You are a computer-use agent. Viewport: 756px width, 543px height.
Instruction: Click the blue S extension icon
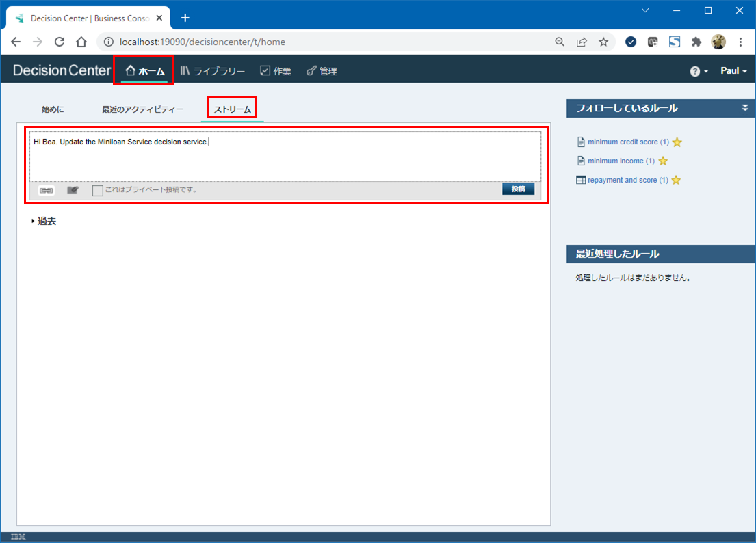[675, 42]
